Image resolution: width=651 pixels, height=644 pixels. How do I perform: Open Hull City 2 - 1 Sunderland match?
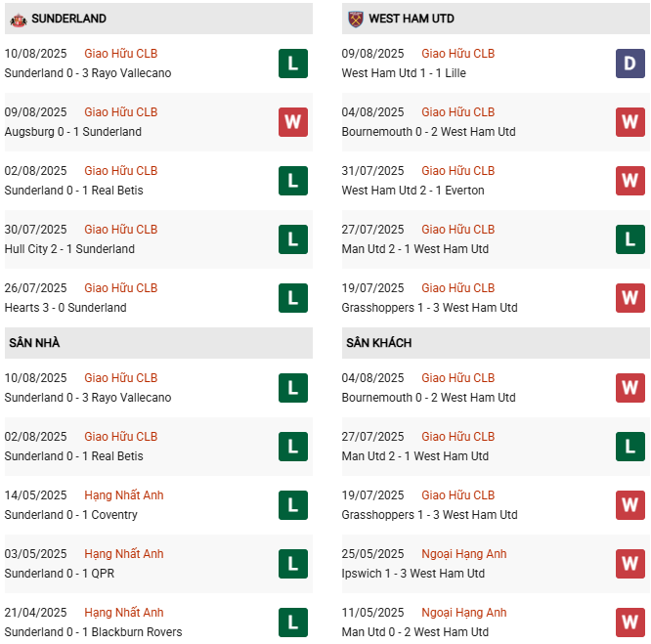pyautogui.click(x=69, y=249)
